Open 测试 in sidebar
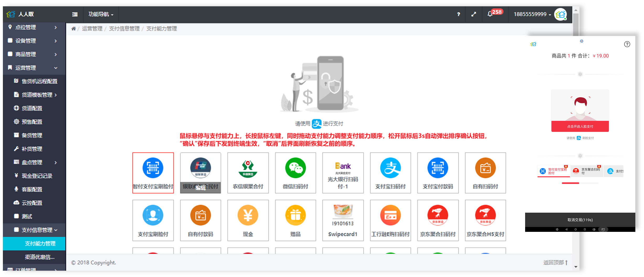This screenshot has width=644, height=277. coord(34,216)
